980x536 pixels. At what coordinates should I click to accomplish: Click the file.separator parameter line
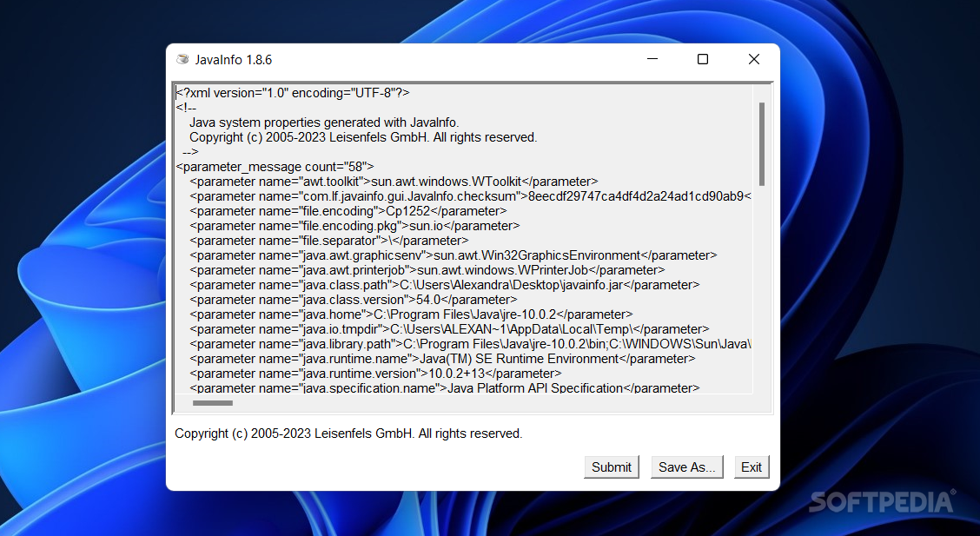pyautogui.click(x=328, y=241)
